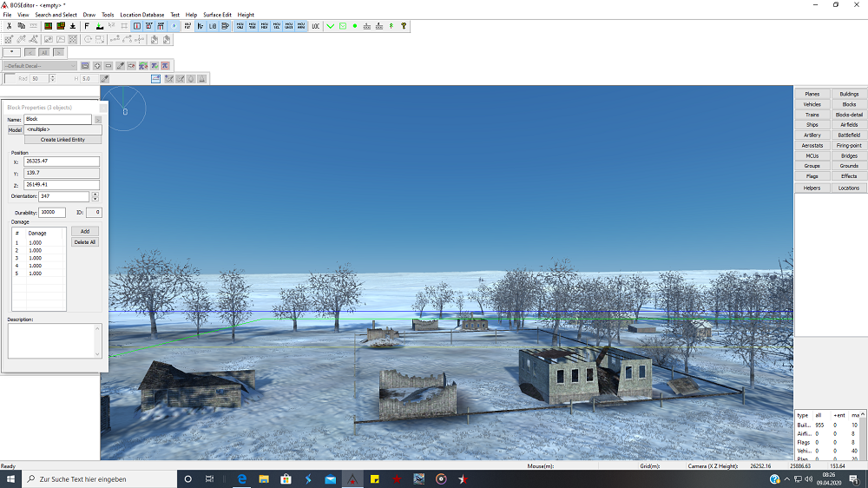The image size is (868, 488).
Task: Click the eyedropper icon beside Default Decal
Action: 120,66
